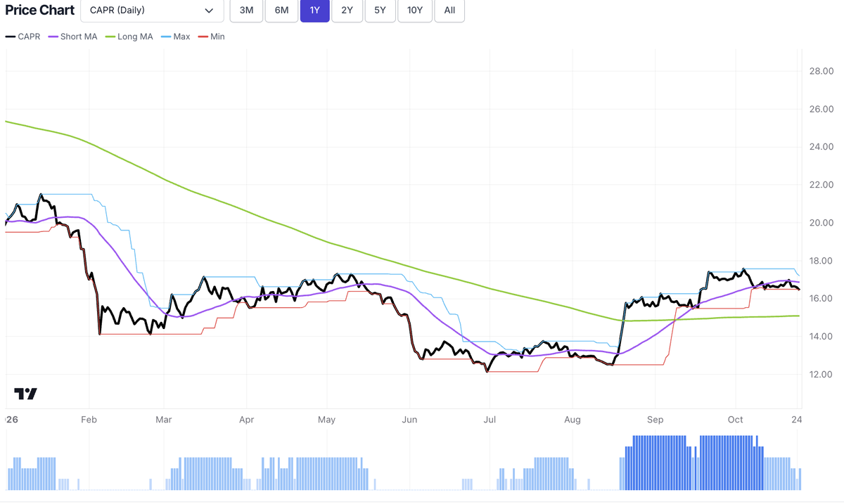This screenshot has width=844, height=504.
Task: Select the 10Y time range
Action: tap(415, 11)
